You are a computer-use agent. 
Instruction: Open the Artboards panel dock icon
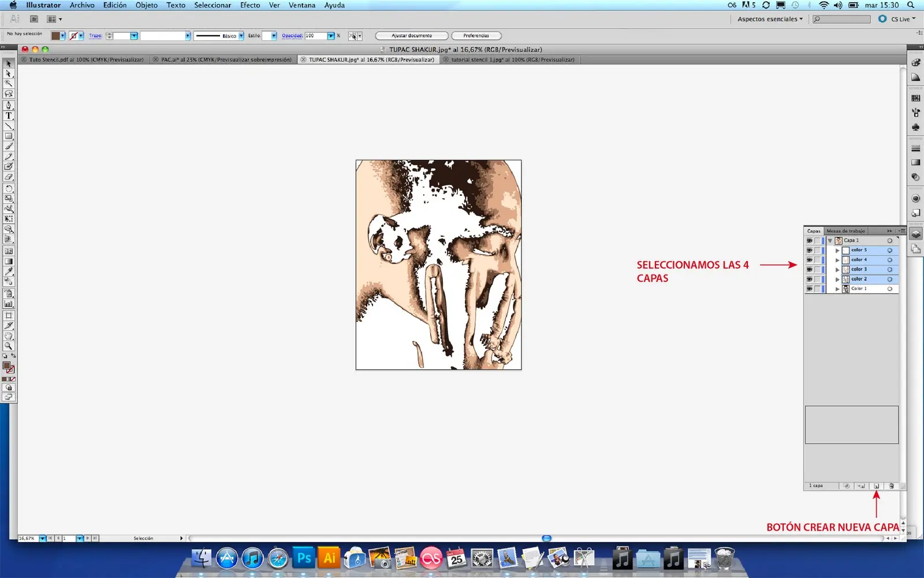[x=916, y=249]
